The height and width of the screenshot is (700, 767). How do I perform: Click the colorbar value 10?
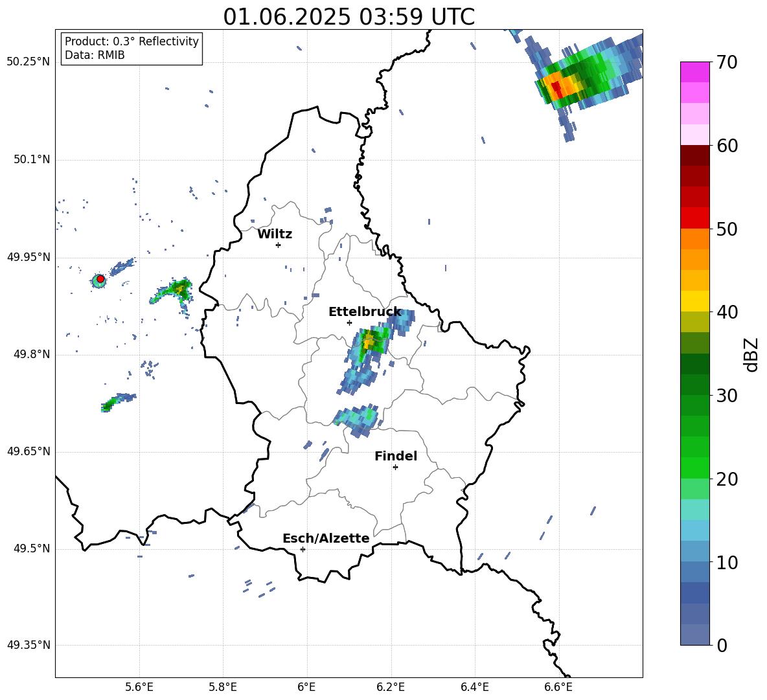pyautogui.click(x=727, y=562)
